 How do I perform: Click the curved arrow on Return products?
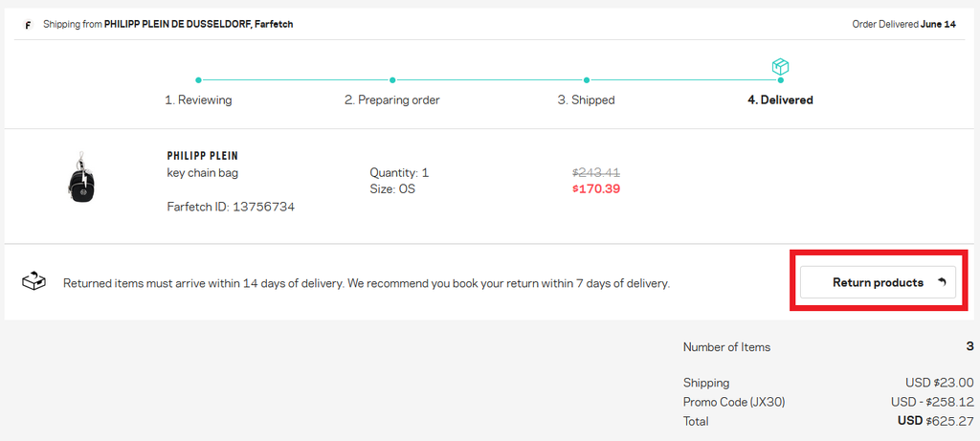[942, 282]
